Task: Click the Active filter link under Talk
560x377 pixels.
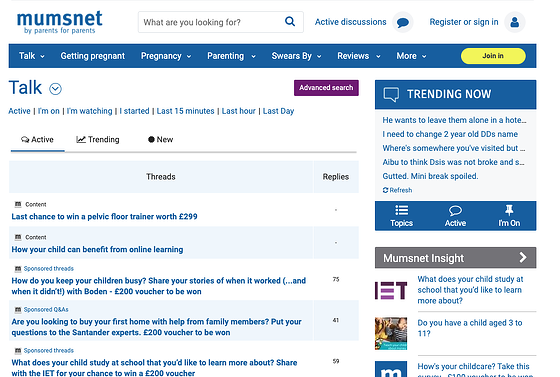Action: tap(19, 111)
